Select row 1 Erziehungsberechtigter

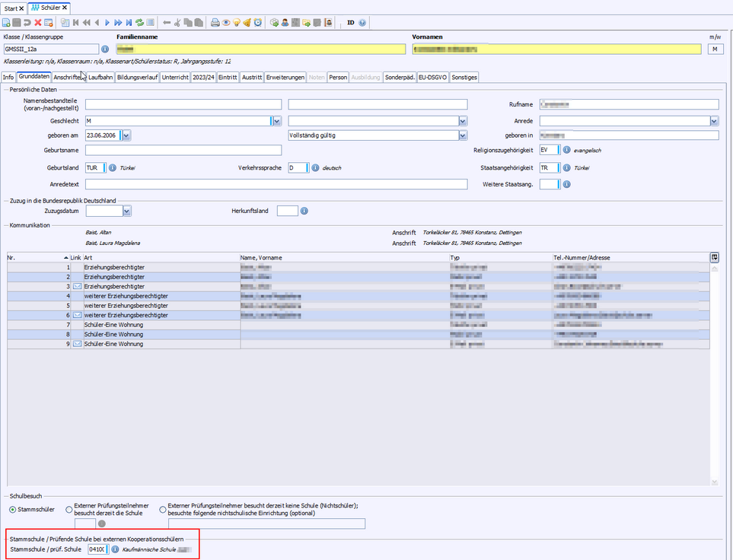pyautogui.click(x=358, y=267)
